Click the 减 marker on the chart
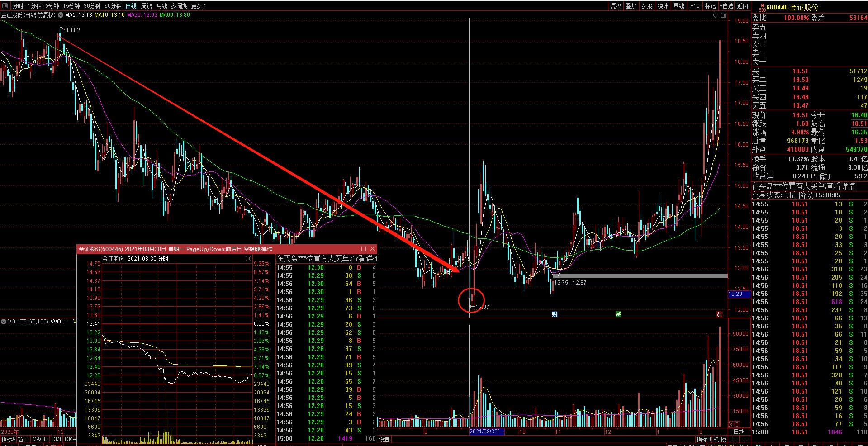The height and width of the screenshot is (446, 868). tap(618, 314)
